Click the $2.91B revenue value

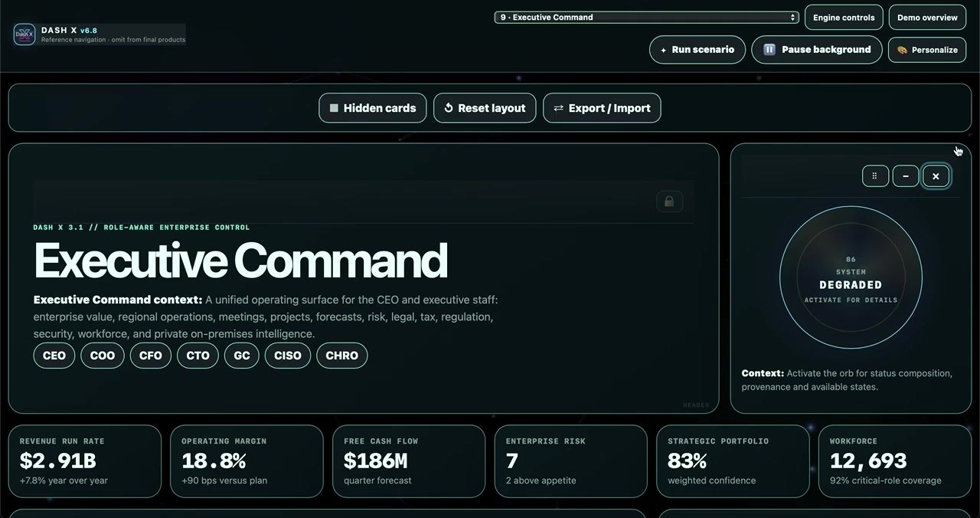click(x=58, y=461)
